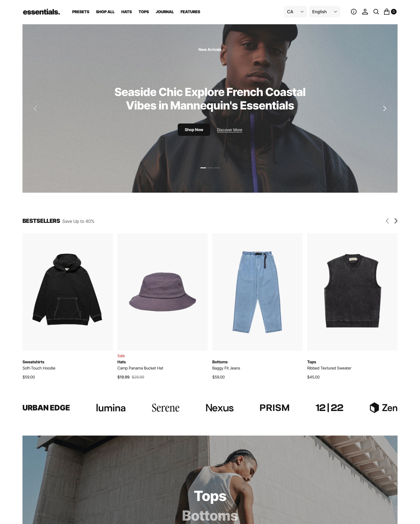Image resolution: width=420 pixels, height=524 pixels.
Task: Select the TOPS navigation menu item
Action: point(144,12)
